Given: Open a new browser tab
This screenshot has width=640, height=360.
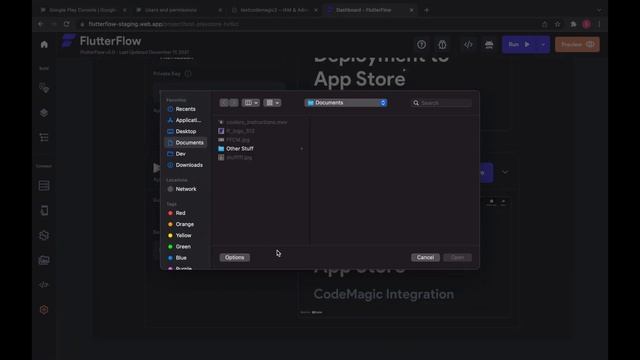Looking at the screenshot, I should coord(427,10).
